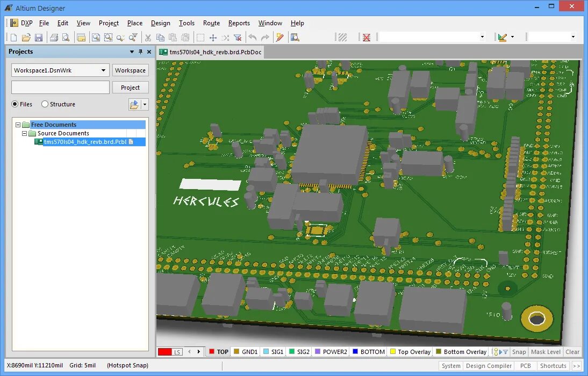588x376 pixels.
Task: Click the red current layer color swatch
Action: [x=164, y=352]
